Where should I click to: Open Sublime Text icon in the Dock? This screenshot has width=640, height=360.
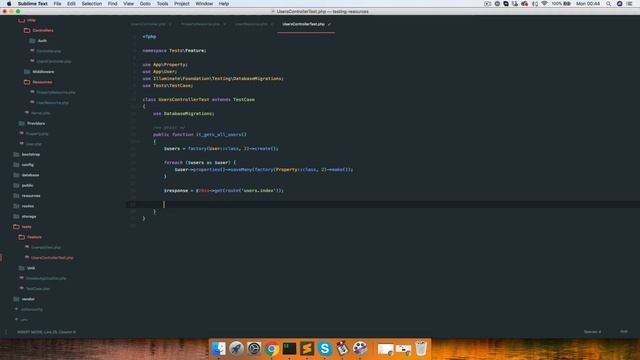(307, 349)
